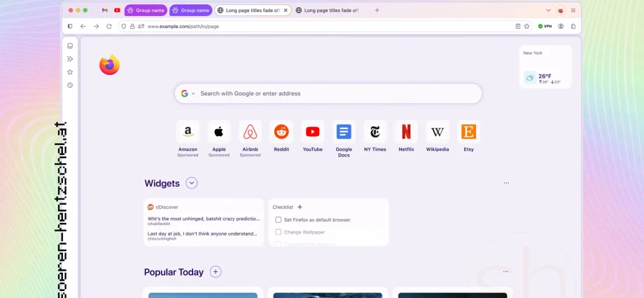Bookmark this page with star icon
This screenshot has height=298, width=644.
point(526,27)
